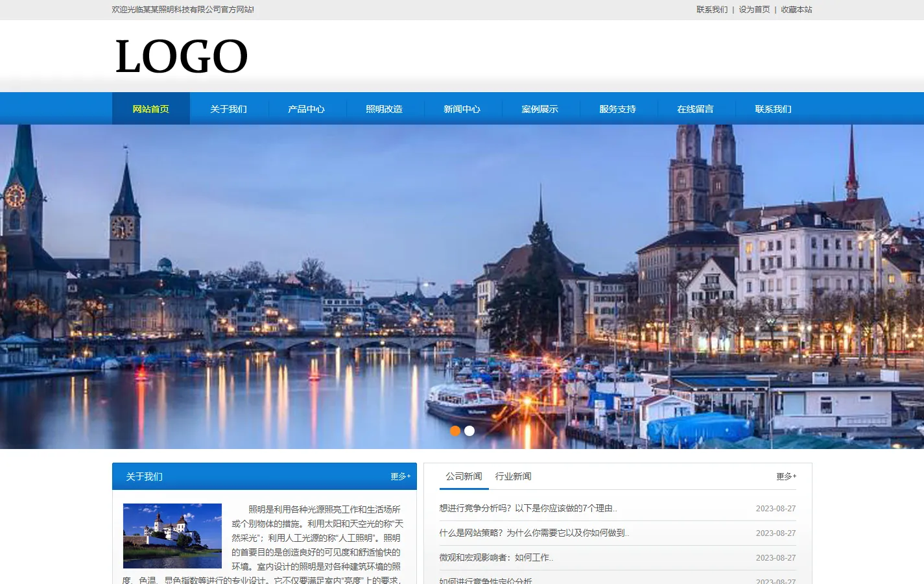
Task: Go to 关于我们 navigation item
Action: tap(229, 109)
